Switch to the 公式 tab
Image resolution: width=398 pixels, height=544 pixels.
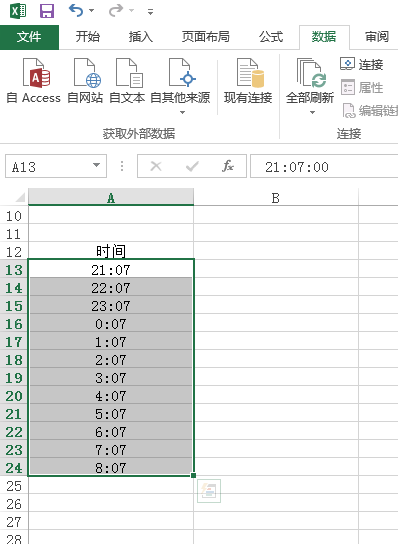coord(271,37)
